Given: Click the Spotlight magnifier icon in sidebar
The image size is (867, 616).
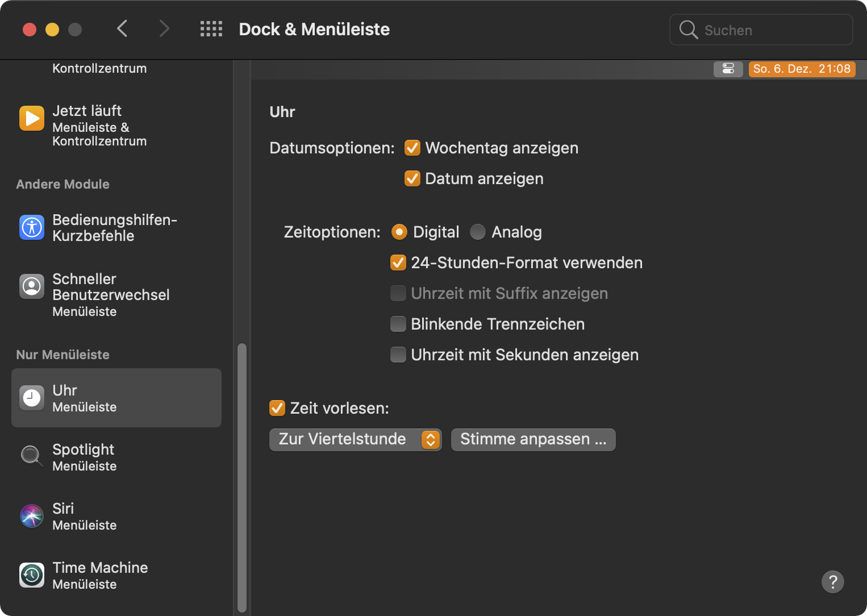Looking at the screenshot, I should pos(31,456).
